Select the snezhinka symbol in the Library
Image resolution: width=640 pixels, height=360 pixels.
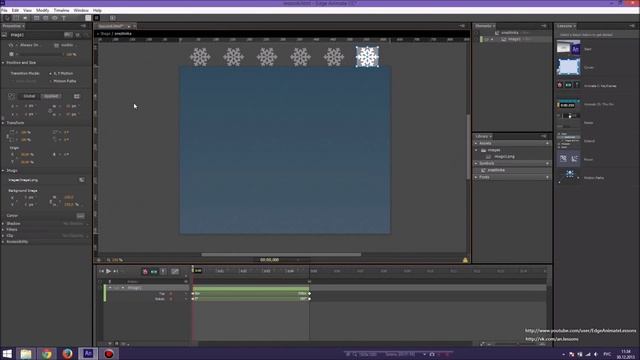pos(496,170)
